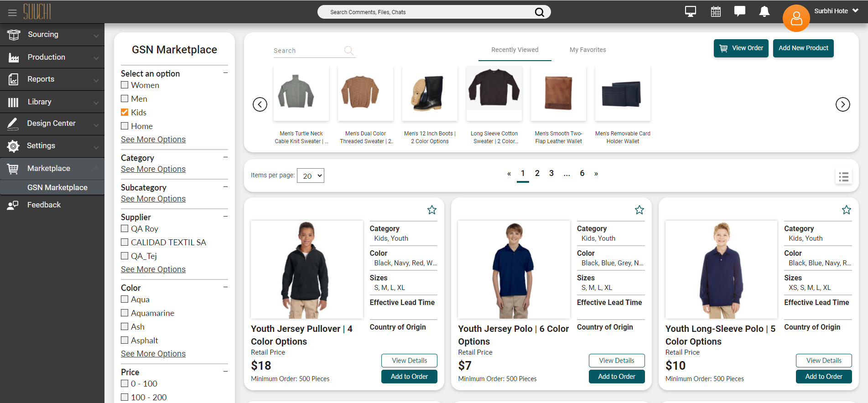Collapse the Supplier filter section

point(225,217)
